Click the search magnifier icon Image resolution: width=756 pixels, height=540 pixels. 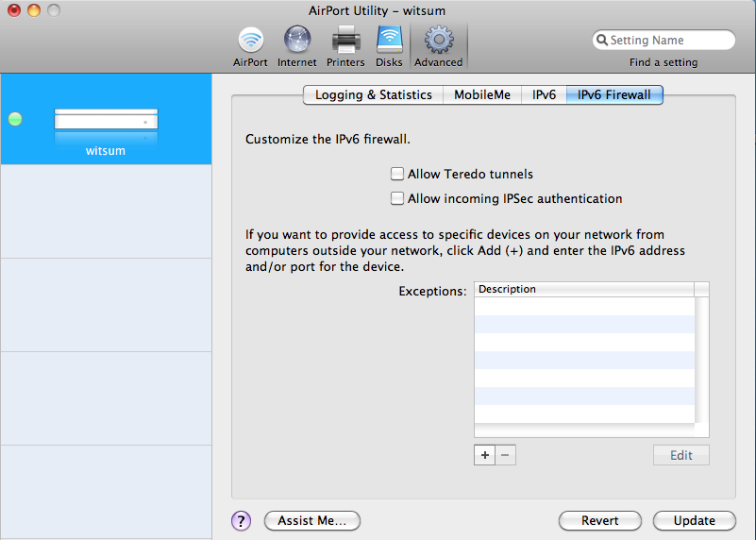[602, 40]
